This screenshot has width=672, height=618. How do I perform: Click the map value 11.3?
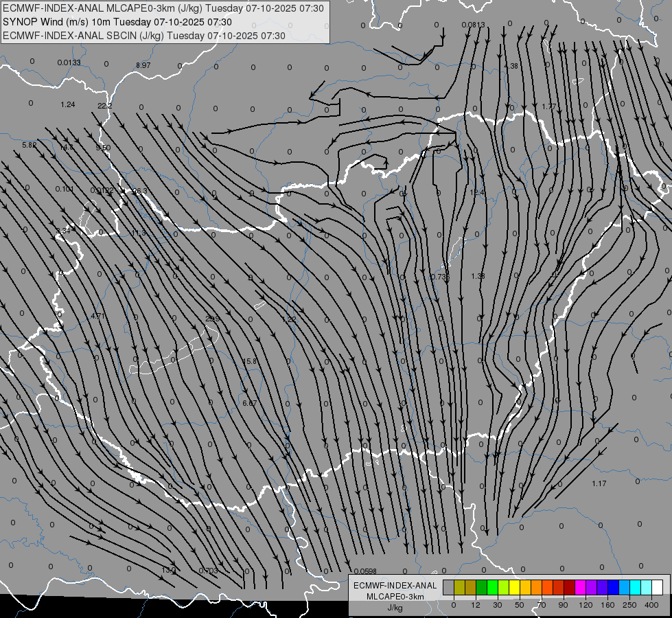point(139,233)
